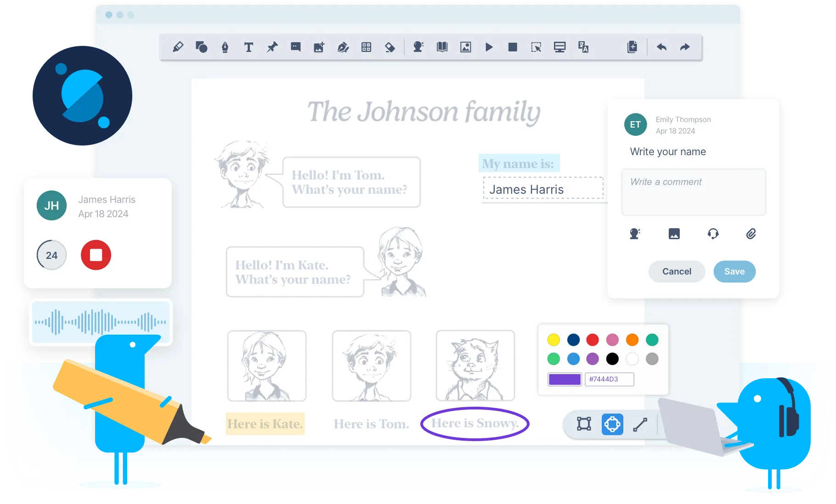Screen dimensions: 836x504
Task: Add voice recording to comment
Action: click(x=635, y=234)
